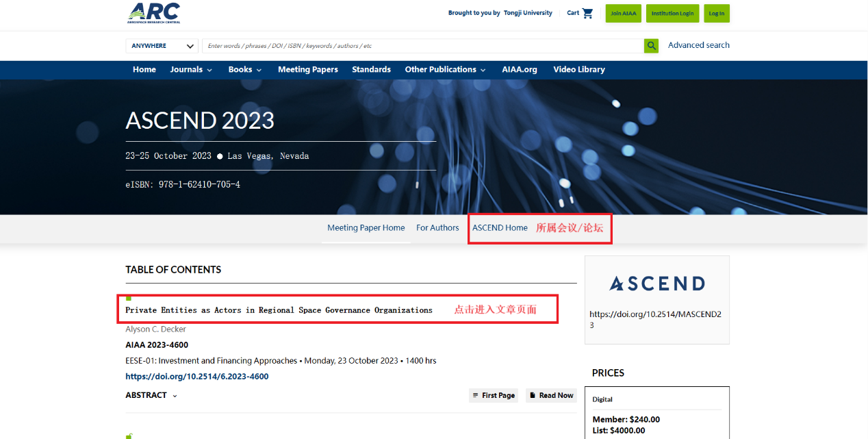Select the Meeting Paper Home tab
Viewport: 868px width, 439px height.
(x=366, y=228)
